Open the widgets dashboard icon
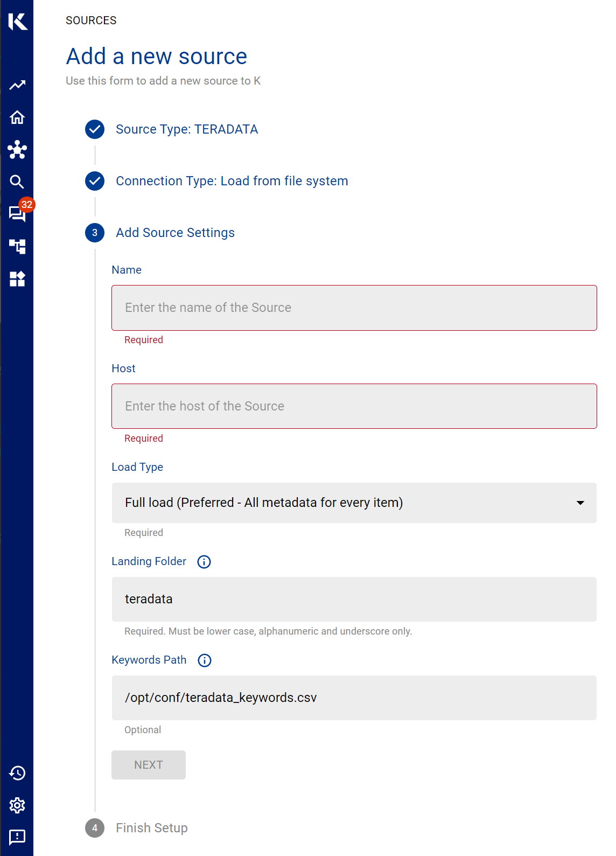This screenshot has width=616, height=856. click(x=17, y=279)
